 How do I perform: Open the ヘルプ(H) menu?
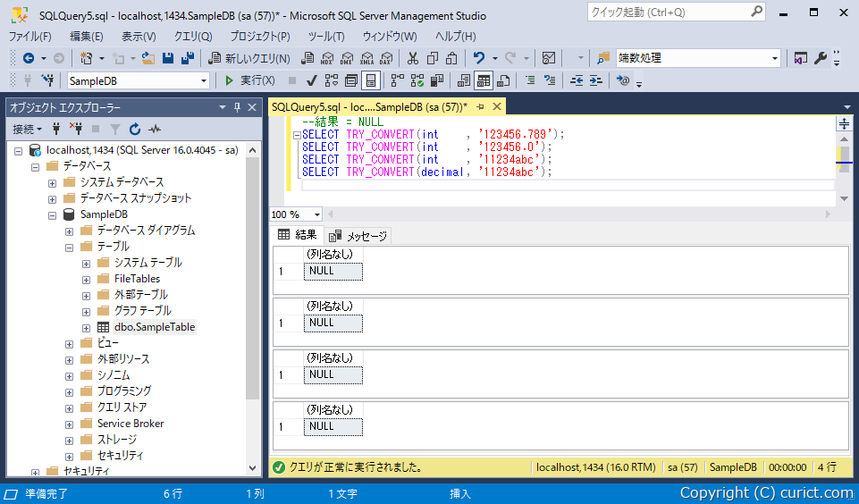[455, 37]
